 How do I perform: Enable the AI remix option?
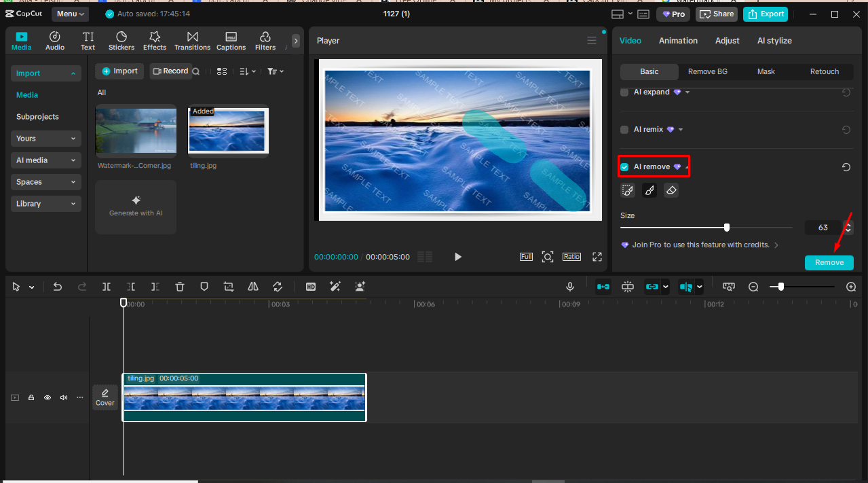click(624, 129)
